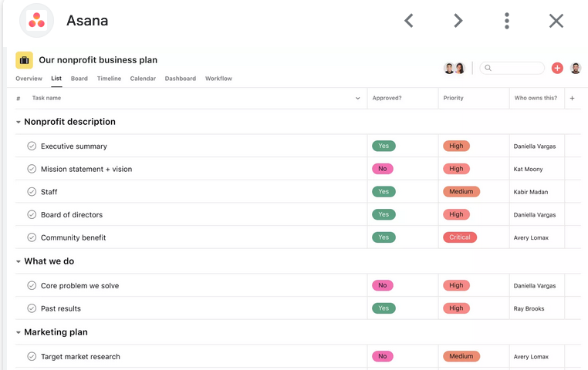Click the Critical priority tag

coord(459,237)
